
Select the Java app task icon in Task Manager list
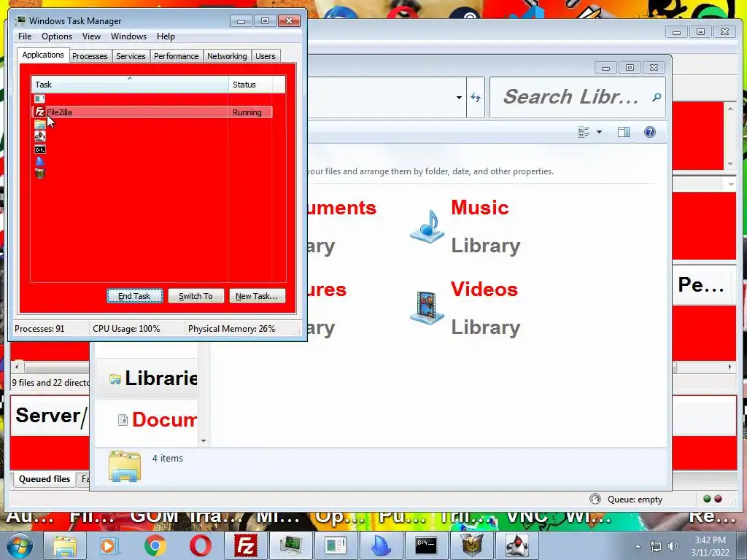(40, 136)
